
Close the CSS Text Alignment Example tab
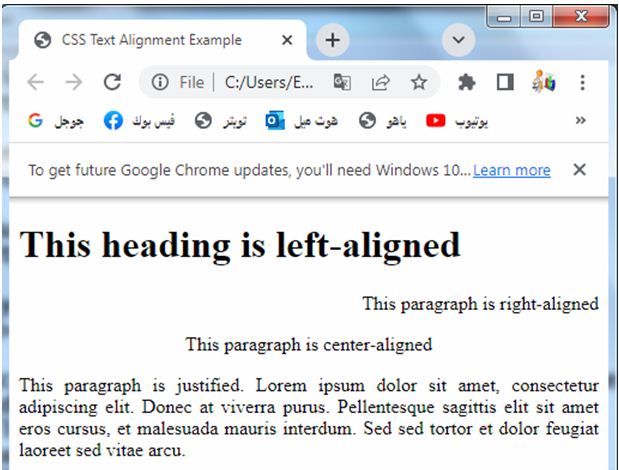pos(287,40)
